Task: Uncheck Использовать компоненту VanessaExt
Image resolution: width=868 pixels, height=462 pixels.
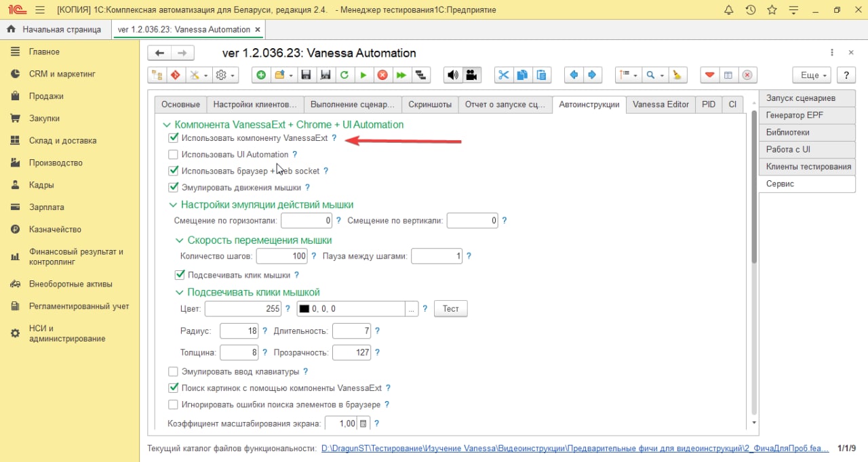Action: 174,138
